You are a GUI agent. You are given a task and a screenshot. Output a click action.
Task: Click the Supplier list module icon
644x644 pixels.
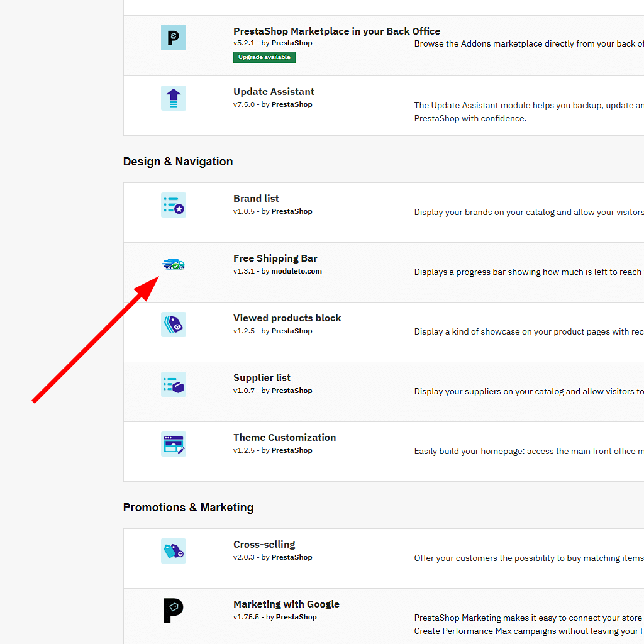(174, 384)
